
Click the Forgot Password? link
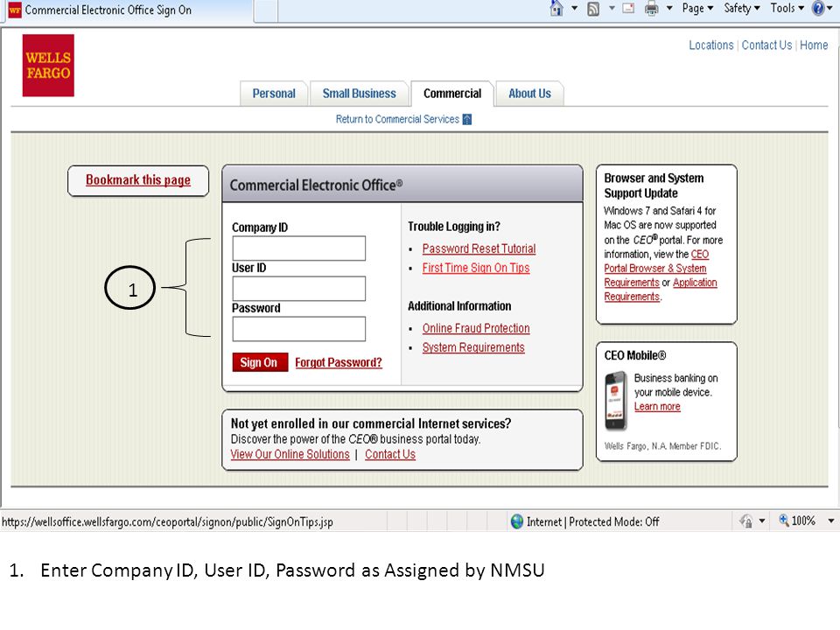(x=339, y=362)
